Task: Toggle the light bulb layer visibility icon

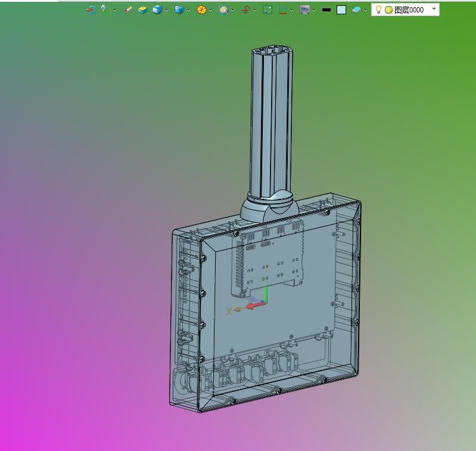Action: [378, 10]
